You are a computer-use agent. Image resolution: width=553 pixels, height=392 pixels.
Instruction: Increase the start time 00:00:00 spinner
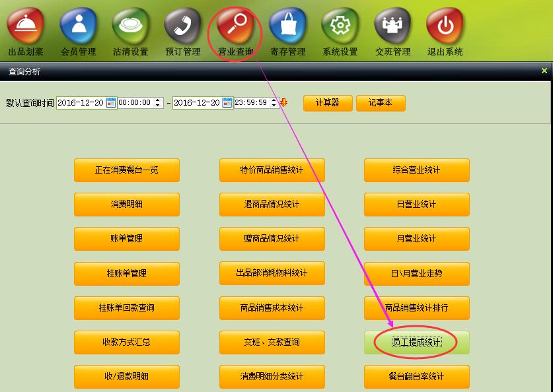point(158,100)
